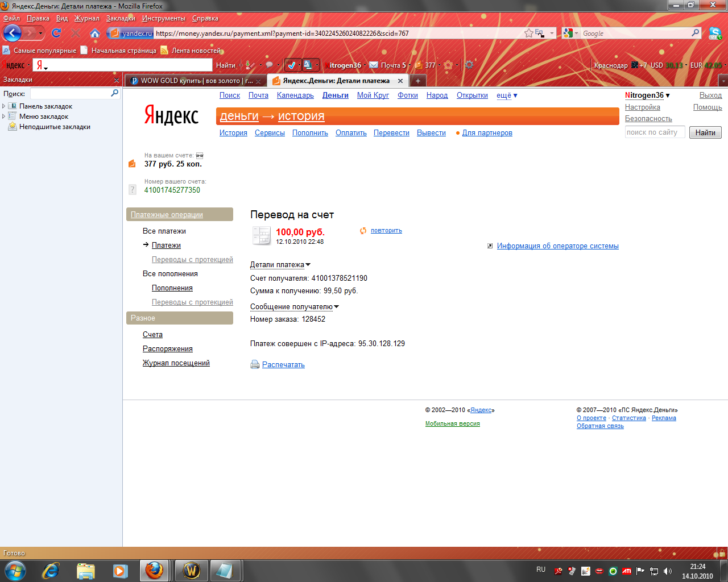Click повторить link

tap(386, 230)
